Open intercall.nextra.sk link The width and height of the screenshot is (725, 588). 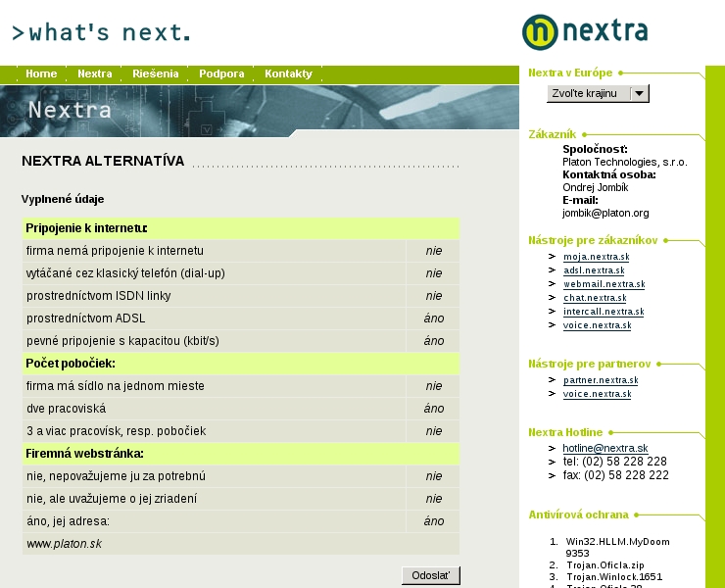click(604, 312)
